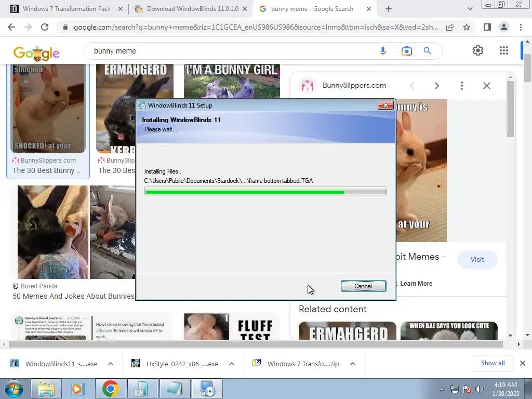This screenshot has width=532, height=399.
Task: Show all downloads
Action: (493, 363)
